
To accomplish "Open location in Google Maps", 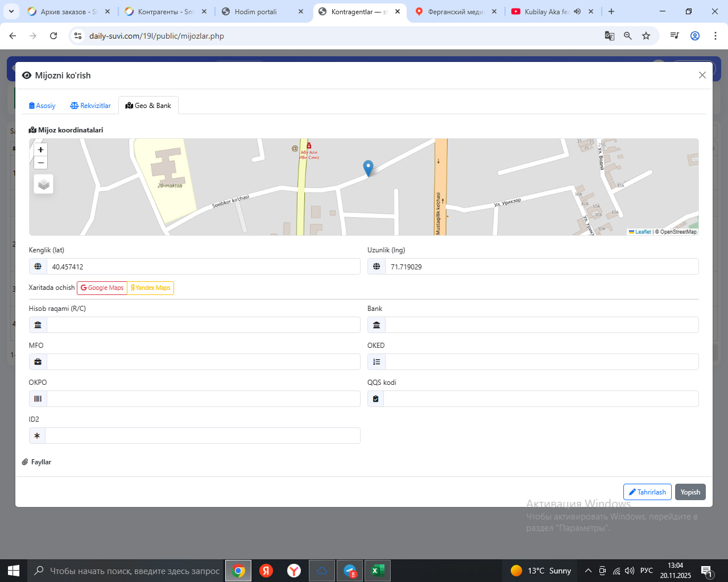I will [102, 288].
